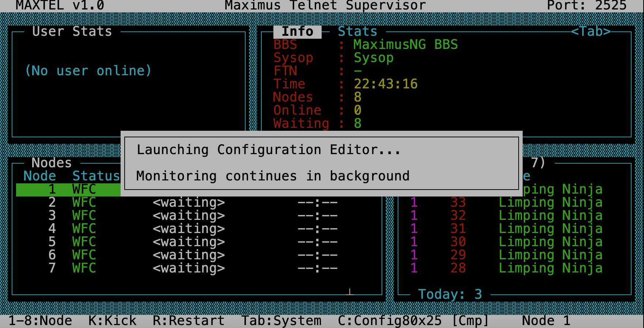Viewport: 644px width, 328px height.
Task: Click caller entry 32 Limping Ninja
Action: pyautogui.click(x=506, y=216)
